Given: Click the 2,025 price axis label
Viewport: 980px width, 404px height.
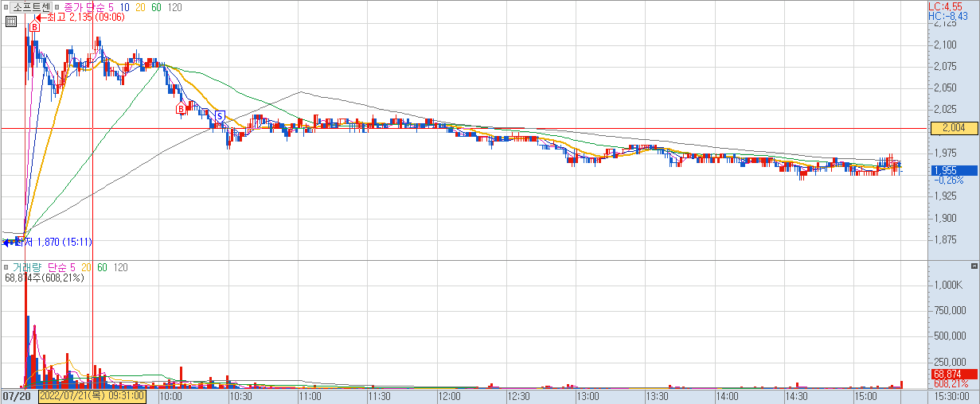Looking at the screenshot, I should click(945, 109).
